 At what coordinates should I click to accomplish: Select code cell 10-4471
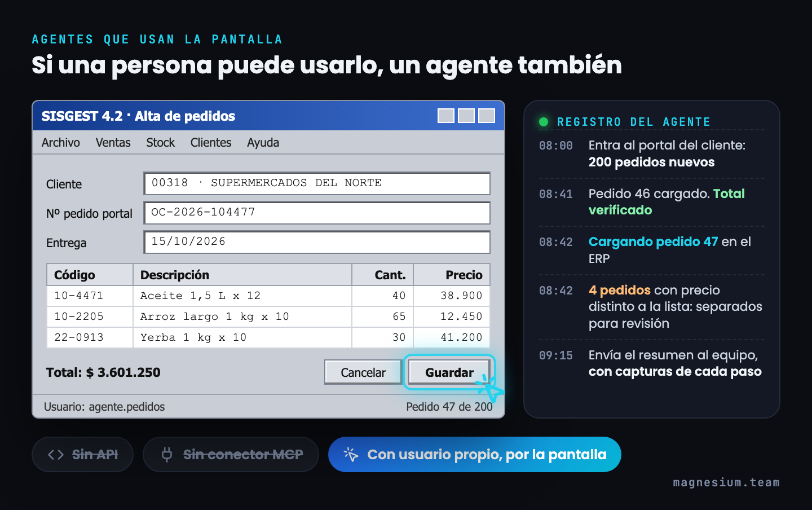[x=90, y=296]
